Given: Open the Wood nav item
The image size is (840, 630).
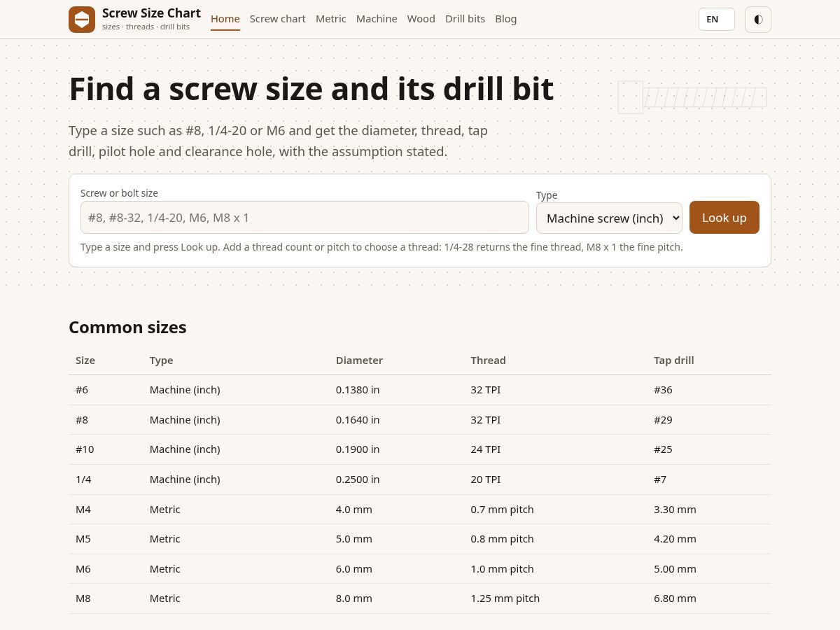Looking at the screenshot, I should tap(421, 19).
